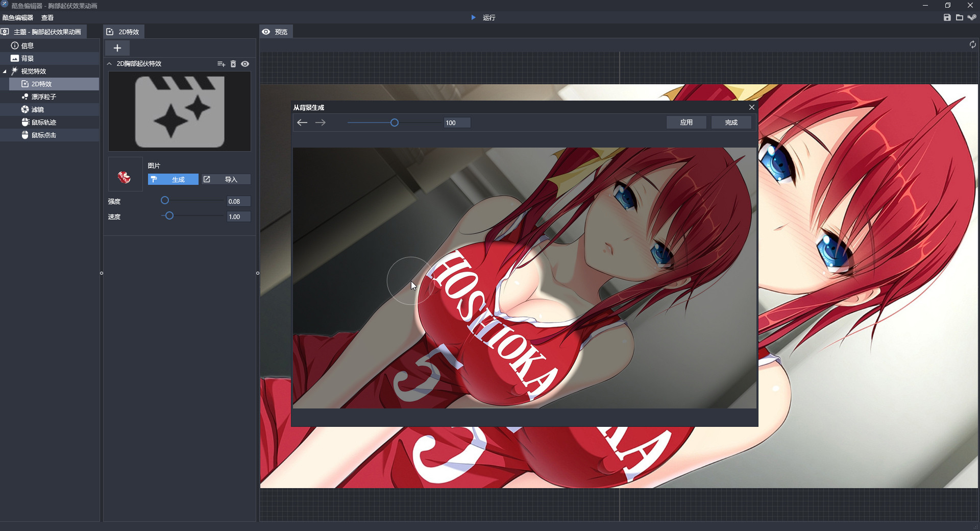Click the Steam icon at top right
Viewport: 980px width, 531px height.
(x=972, y=17)
